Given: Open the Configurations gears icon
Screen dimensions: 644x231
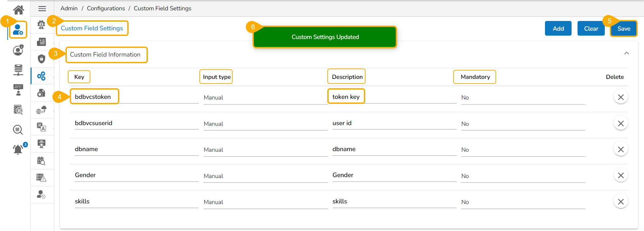Looking at the screenshot, I should click(x=42, y=76).
